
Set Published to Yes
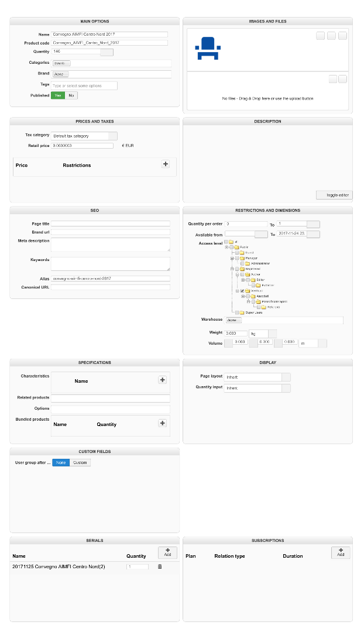[x=58, y=95]
